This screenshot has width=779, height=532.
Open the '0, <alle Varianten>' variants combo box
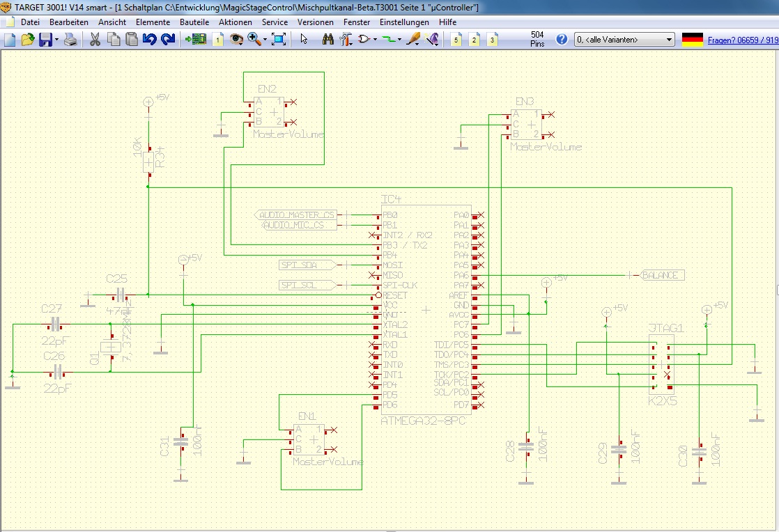(x=624, y=40)
